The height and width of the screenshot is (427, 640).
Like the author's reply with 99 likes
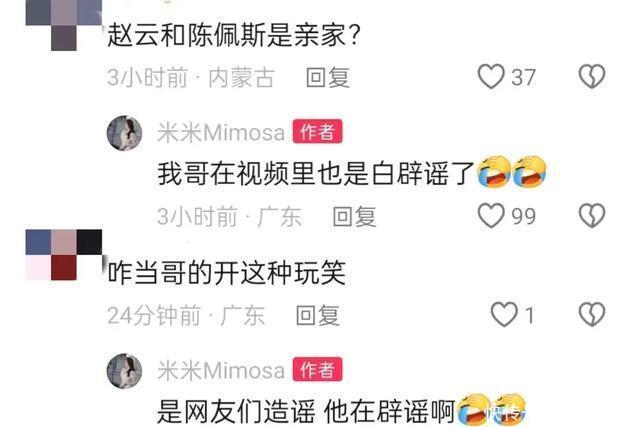491,215
